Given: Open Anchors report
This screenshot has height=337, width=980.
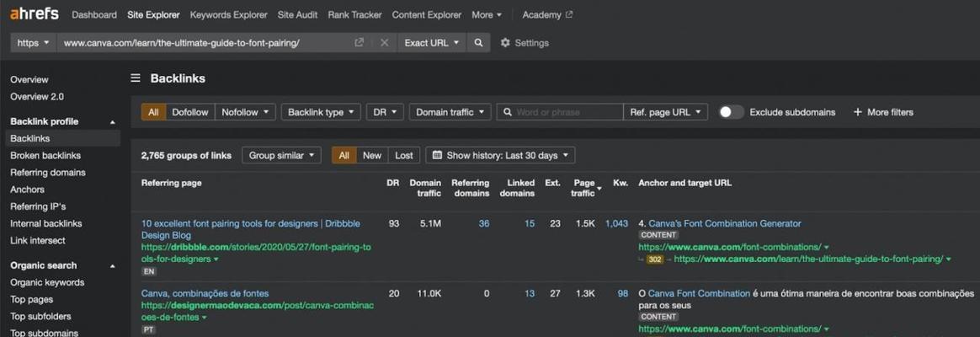Looking at the screenshot, I should [28, 189].
